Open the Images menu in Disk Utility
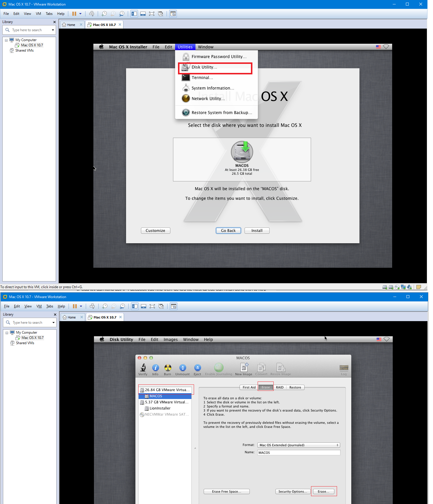 171,339
